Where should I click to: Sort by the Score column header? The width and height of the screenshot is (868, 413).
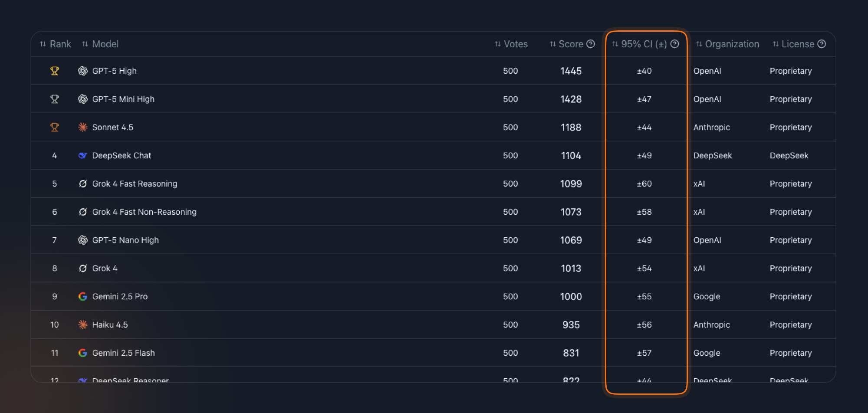click(567, 44)
